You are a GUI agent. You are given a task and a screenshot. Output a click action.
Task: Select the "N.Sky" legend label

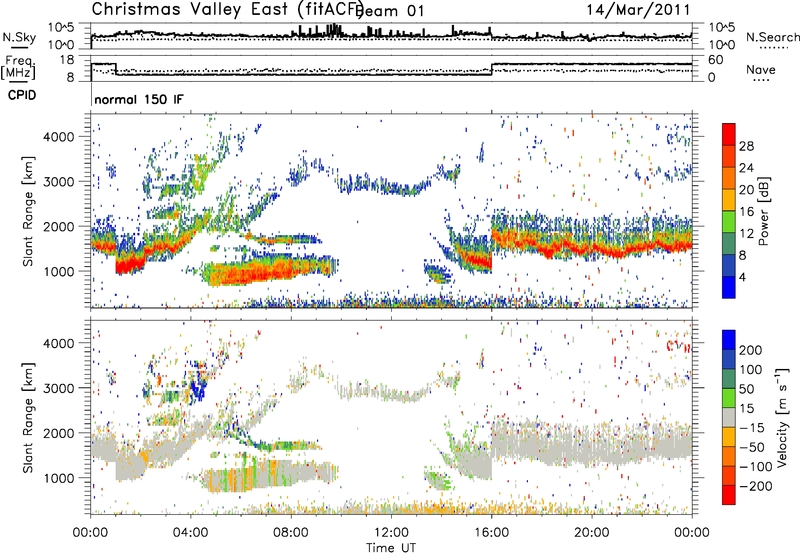[x=19, y=37]
